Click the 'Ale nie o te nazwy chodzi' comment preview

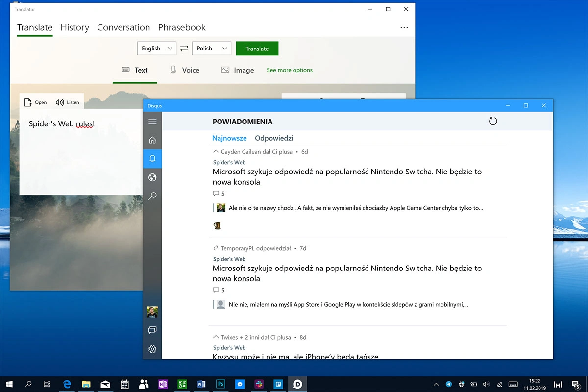click(x=356, y=208)
